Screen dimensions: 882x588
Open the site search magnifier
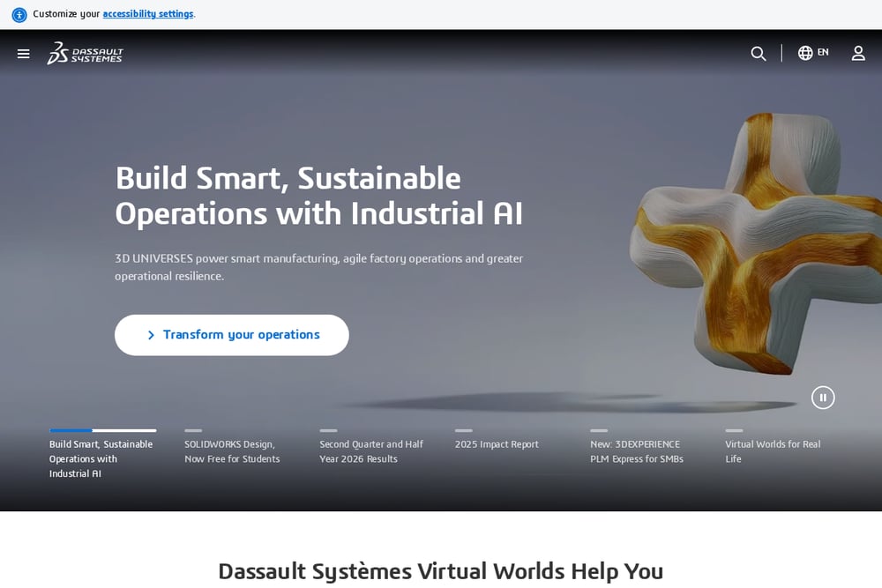pos(759,54)
